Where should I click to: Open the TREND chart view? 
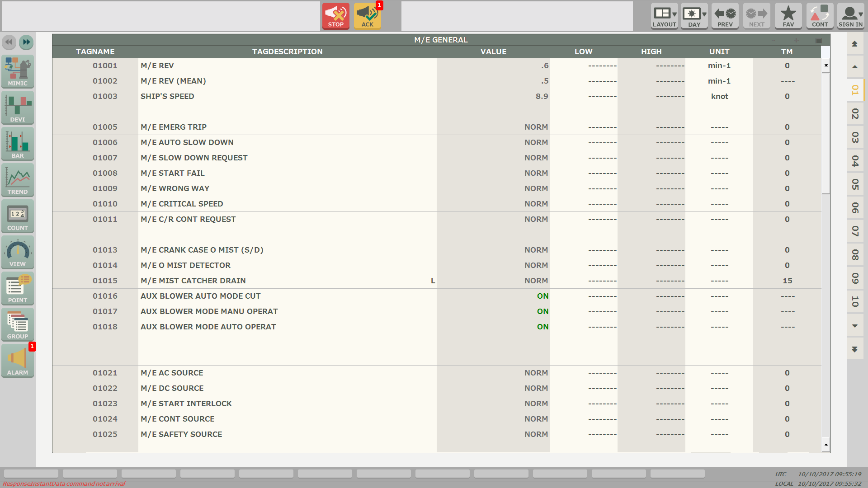click(18, 180)
